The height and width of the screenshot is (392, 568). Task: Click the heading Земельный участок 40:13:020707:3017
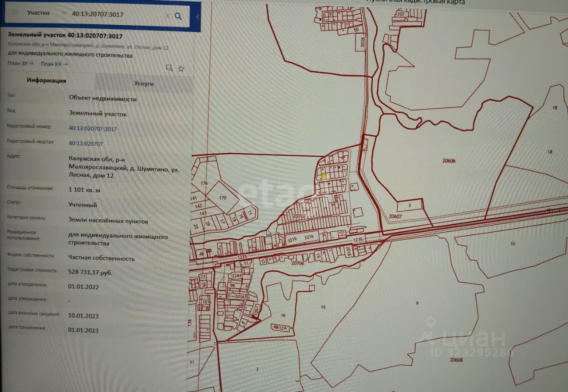[x=65, y=36]
